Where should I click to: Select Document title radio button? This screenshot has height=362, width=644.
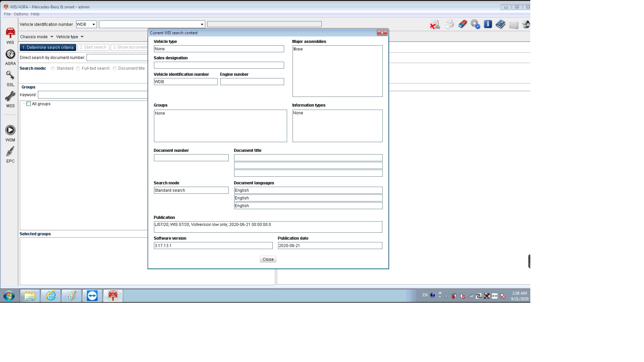pyautogui.click(x=115, y=68)
